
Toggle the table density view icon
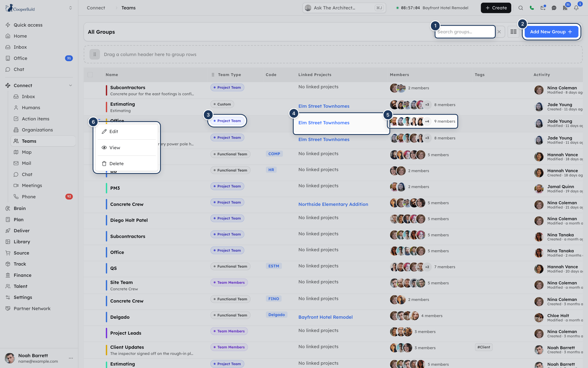(513, 32)
